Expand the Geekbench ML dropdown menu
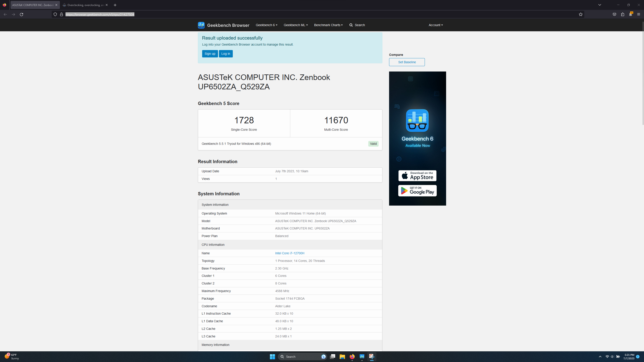The height and width of the screenshot is (362, 644). pos(296,25)
